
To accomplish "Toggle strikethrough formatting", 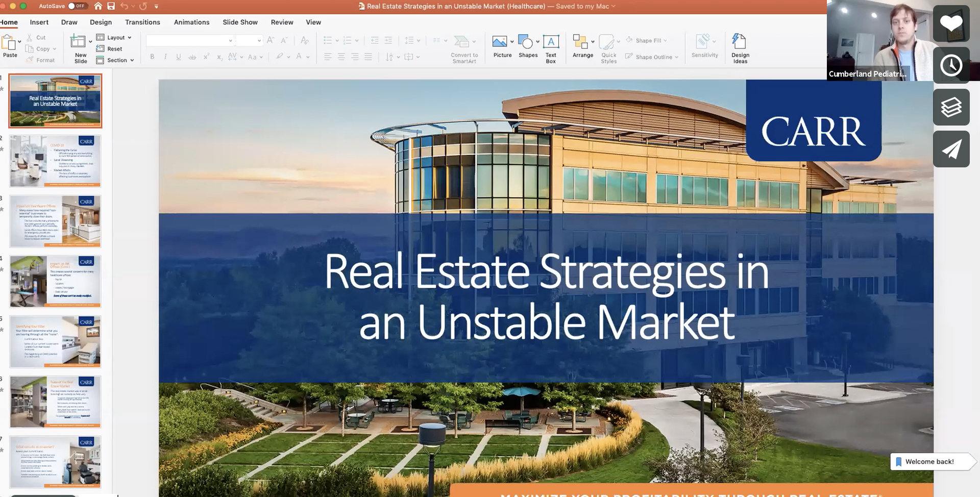I will 192,57.
